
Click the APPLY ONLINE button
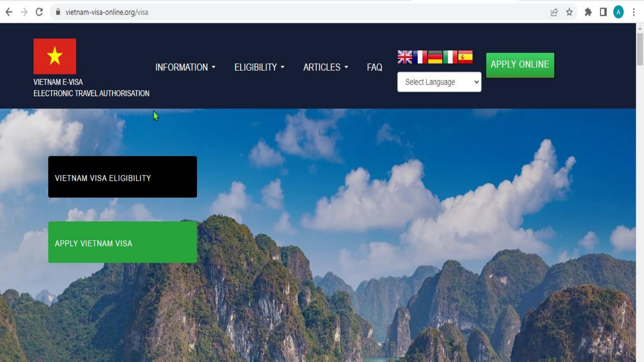tap(520, 64)
